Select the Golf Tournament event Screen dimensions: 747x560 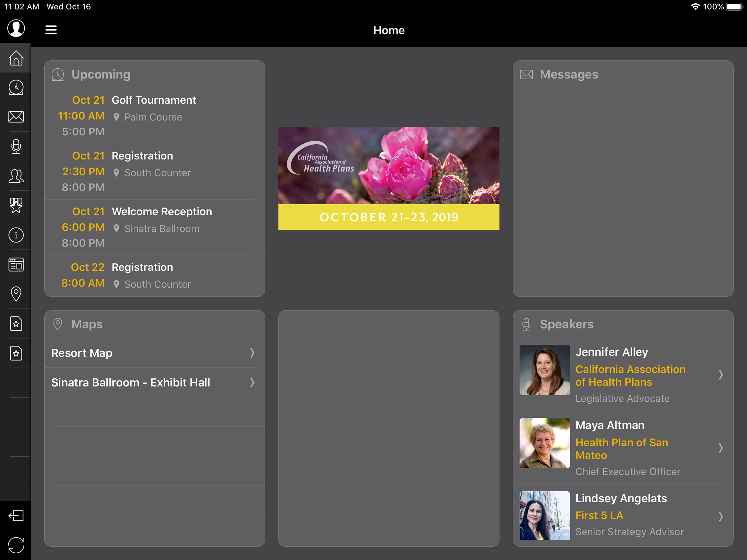pyautogui.click(x=154, y=100)
